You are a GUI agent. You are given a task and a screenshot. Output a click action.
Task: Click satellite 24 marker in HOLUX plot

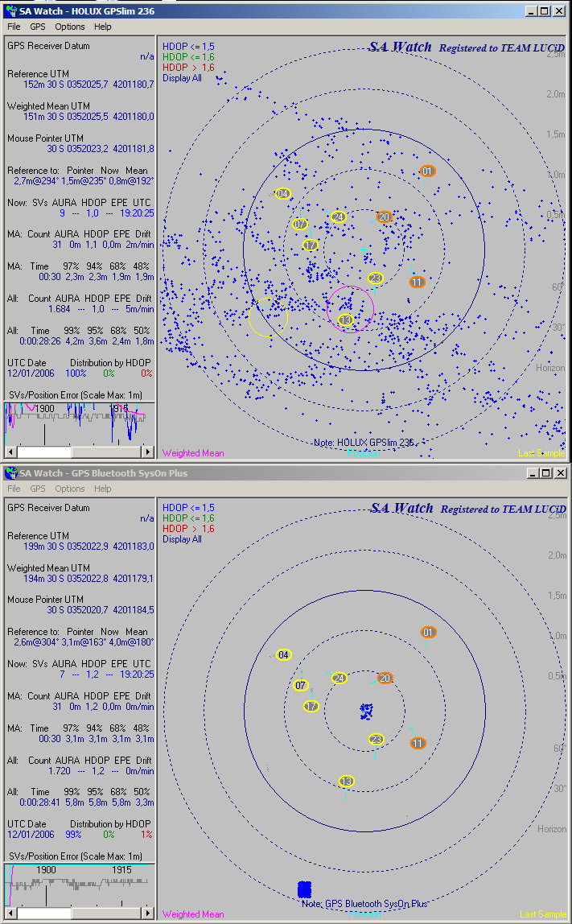[338, 217]
